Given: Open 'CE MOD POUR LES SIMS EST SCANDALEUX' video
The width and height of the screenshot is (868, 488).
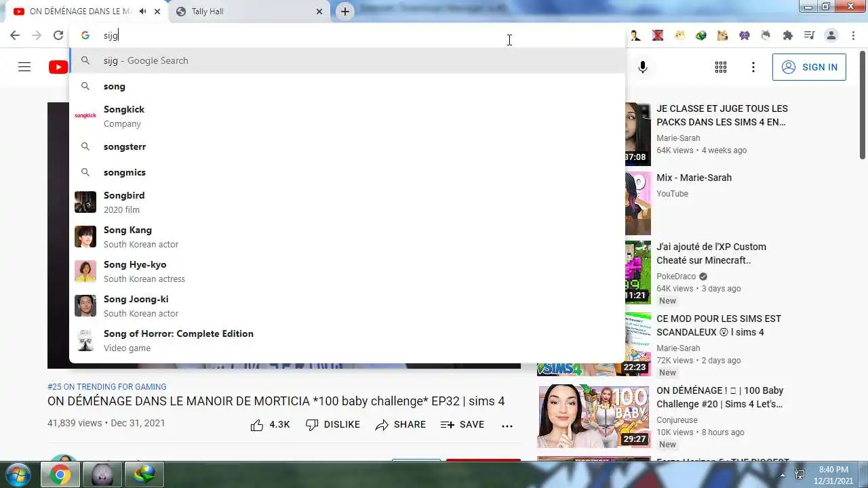Looking at the screenshot, I should (x=718, y=325).
